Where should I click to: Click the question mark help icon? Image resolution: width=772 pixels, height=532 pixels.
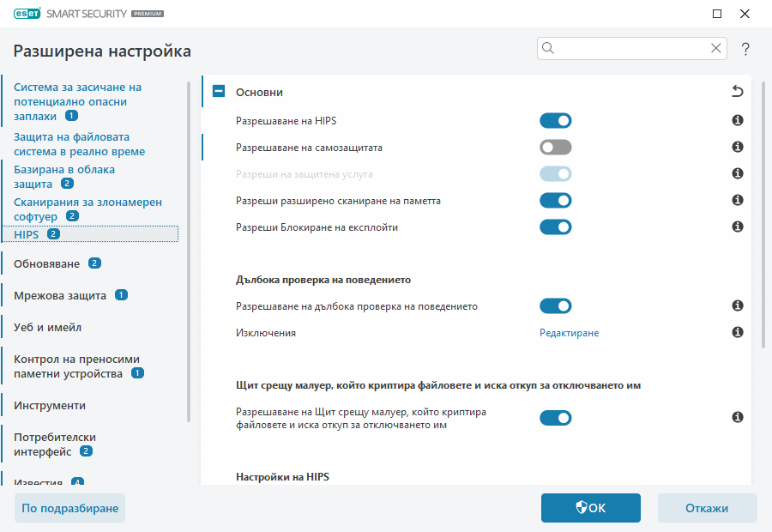745,49
